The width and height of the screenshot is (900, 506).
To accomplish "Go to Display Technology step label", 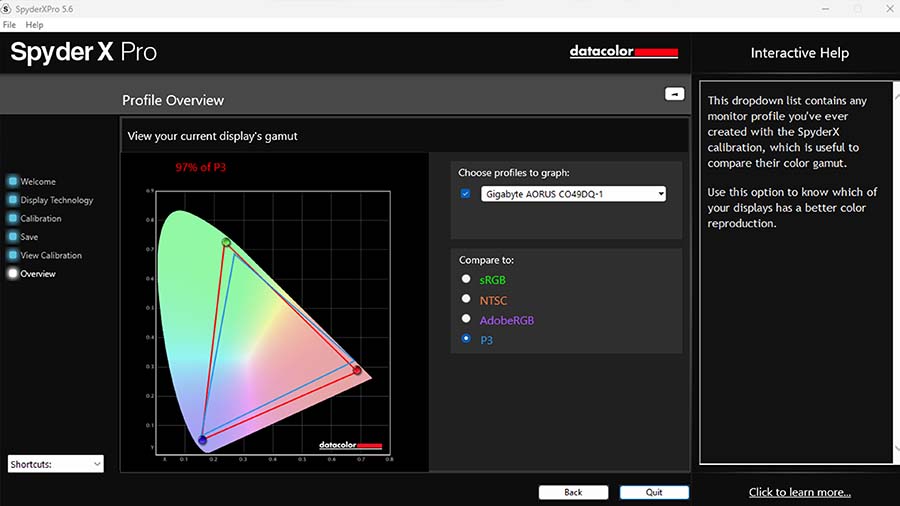I will (x=56, y=200).
